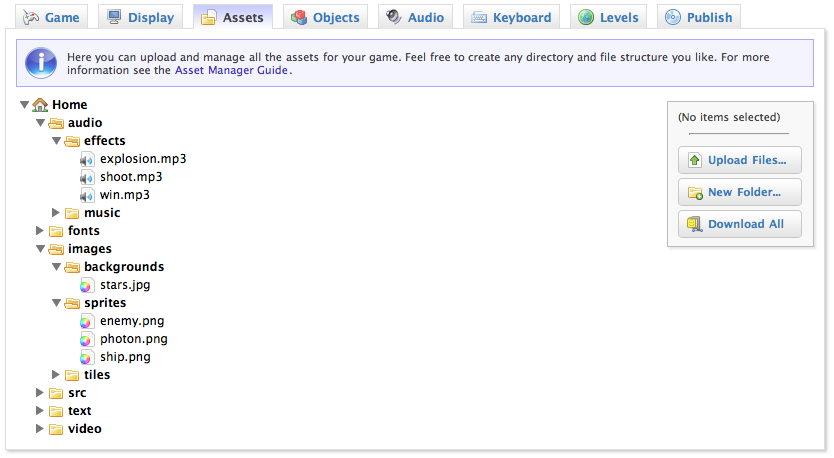
Task: Click the win.mp3 speaker icon
Action: click(87, 195)
